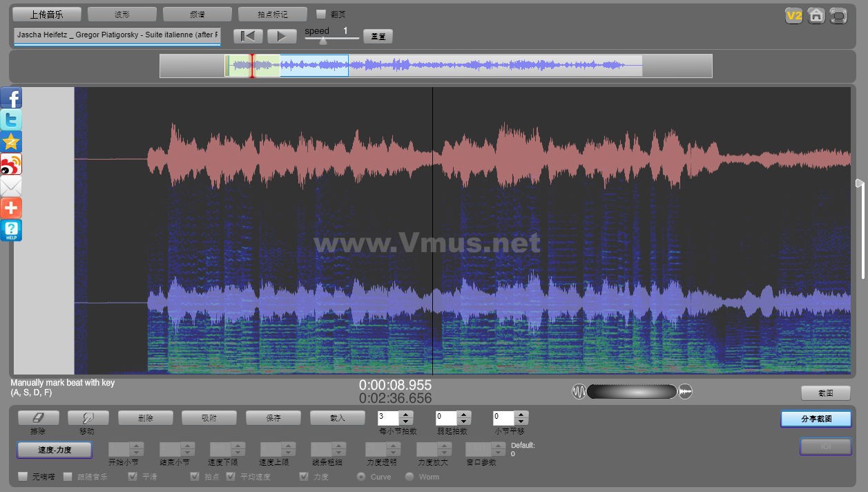Screen dimensions: 868x492
Task: Toggle the 跟随音乐 checkbox
Action: tap(68, 476)
